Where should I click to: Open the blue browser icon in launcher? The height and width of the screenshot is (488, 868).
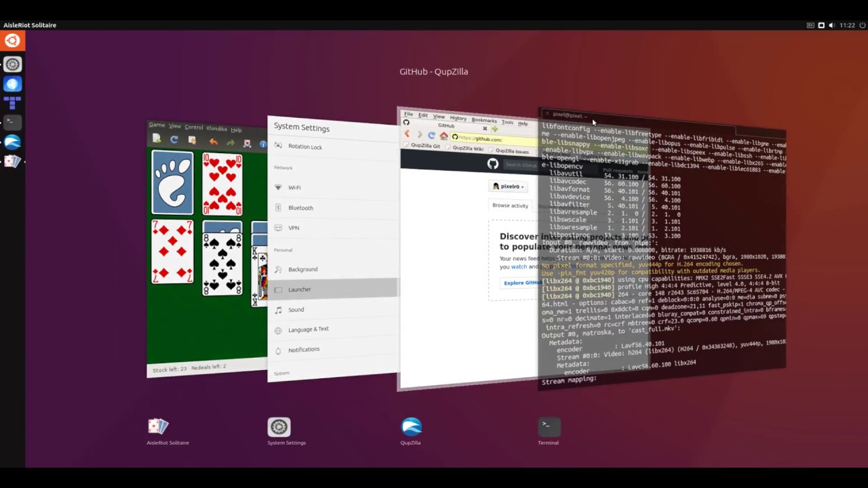pos(12,84)
